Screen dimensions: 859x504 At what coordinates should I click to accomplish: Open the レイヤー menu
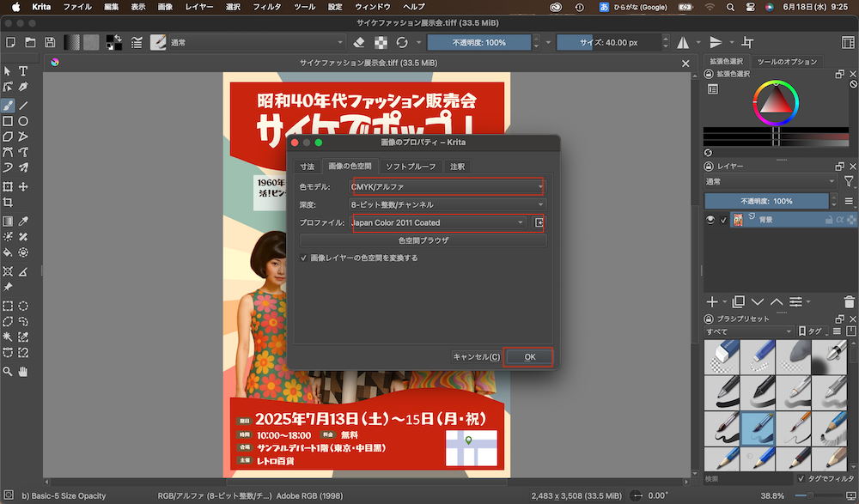199,7
